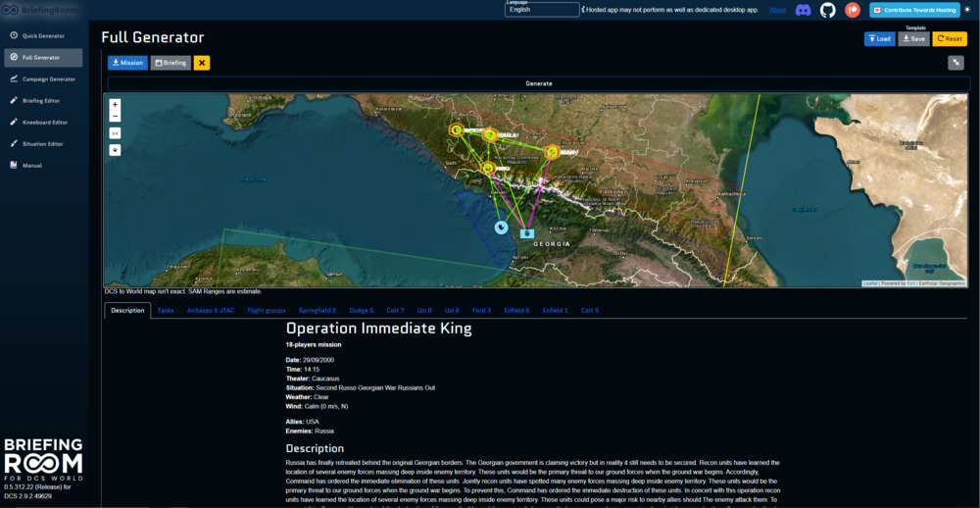This screenshot has width=980, height=508.
Task: Open the Dodge 5 tab
Action: click(x=362, y=310)
